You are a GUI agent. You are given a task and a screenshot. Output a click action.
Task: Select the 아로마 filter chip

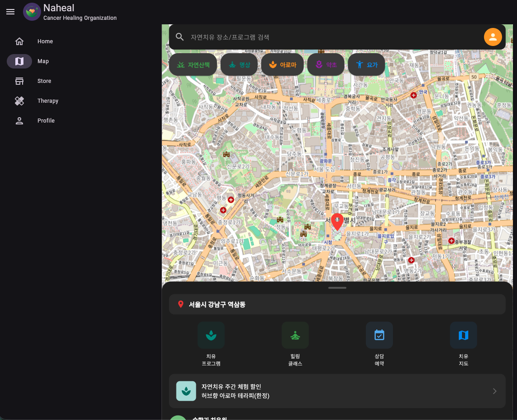282,64
